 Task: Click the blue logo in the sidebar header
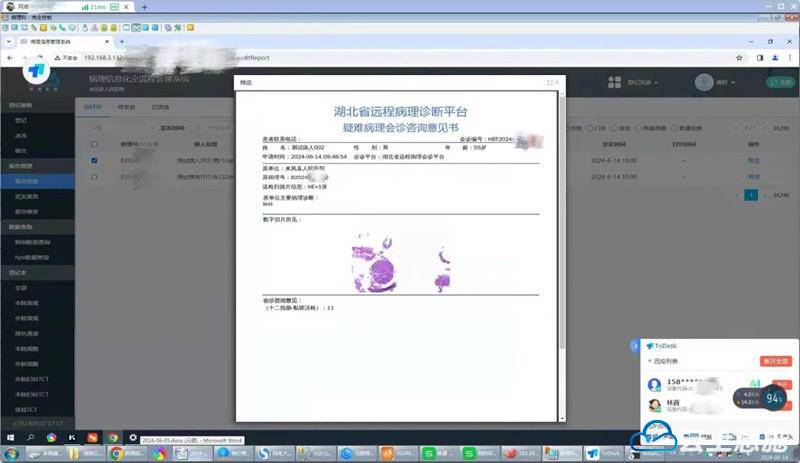pyautogui.click(x=36, y=74)
